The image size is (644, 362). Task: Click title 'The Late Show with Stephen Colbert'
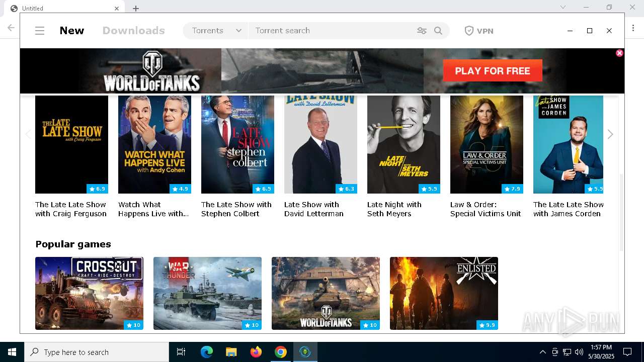[x=236, y=209]
